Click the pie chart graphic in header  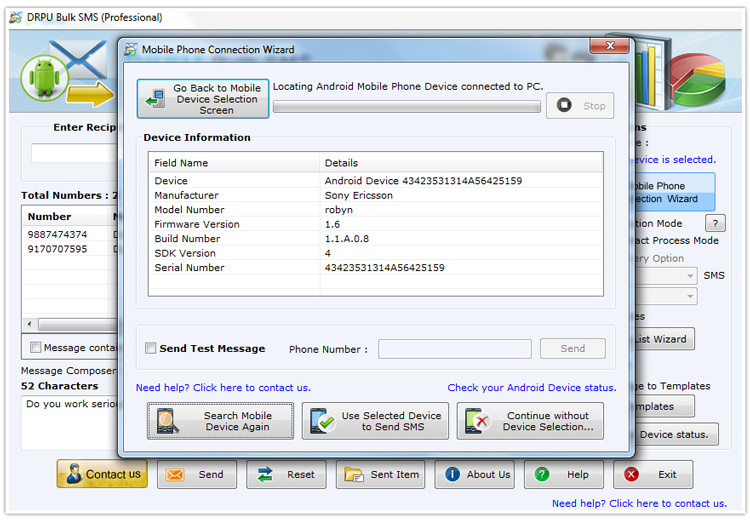(x=697, y=79)
